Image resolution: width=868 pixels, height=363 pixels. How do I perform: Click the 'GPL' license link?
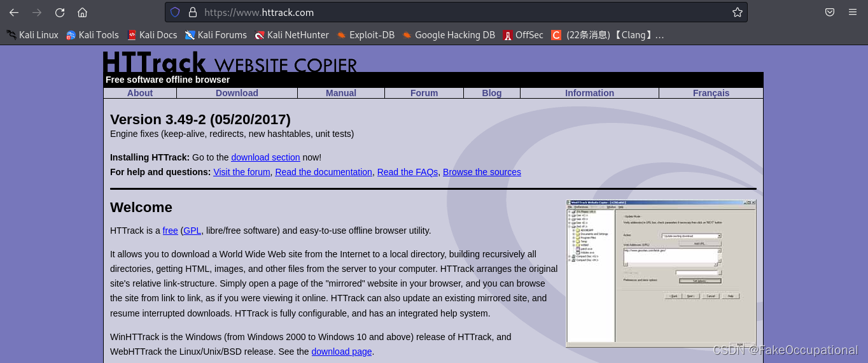192,231
